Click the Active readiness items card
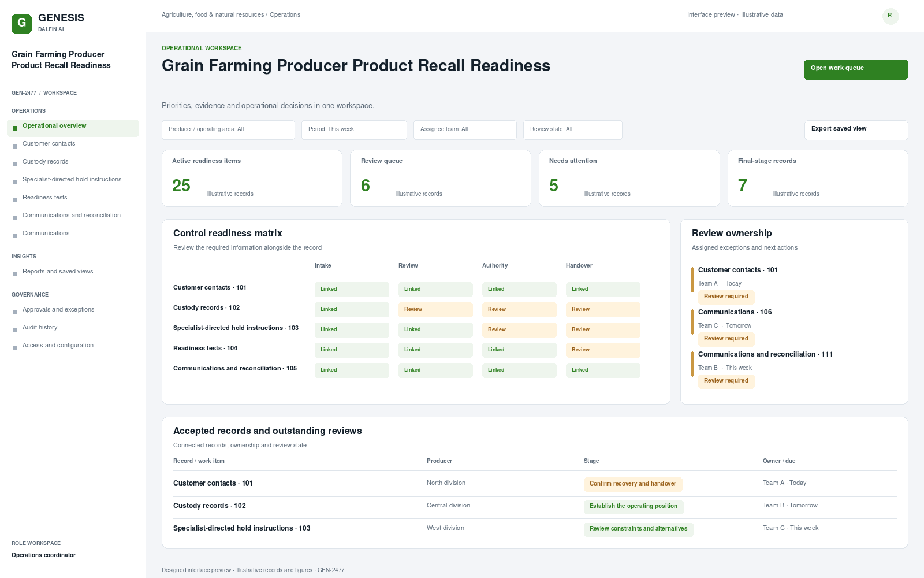Image resolution: width=924 pixels, height=578 pixels. click(252, 178)
